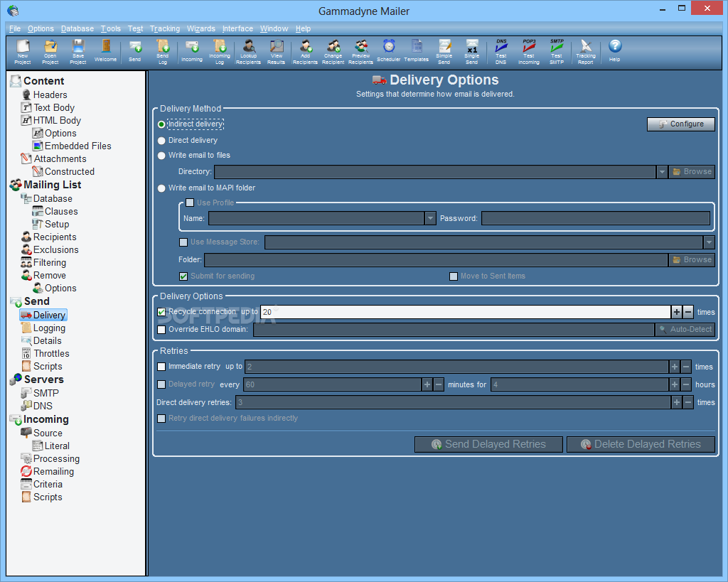Increase Delayed retry hours value

click(675, 384)
